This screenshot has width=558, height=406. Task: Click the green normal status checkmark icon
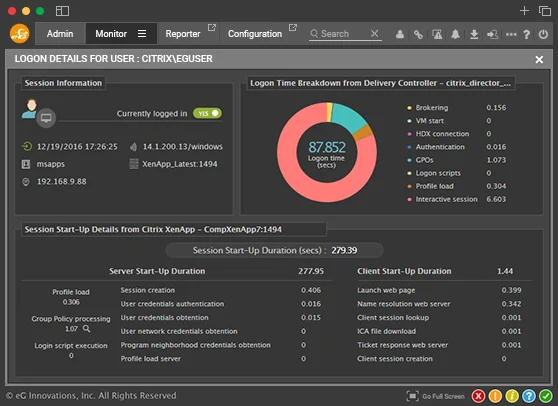pos(546,396)
